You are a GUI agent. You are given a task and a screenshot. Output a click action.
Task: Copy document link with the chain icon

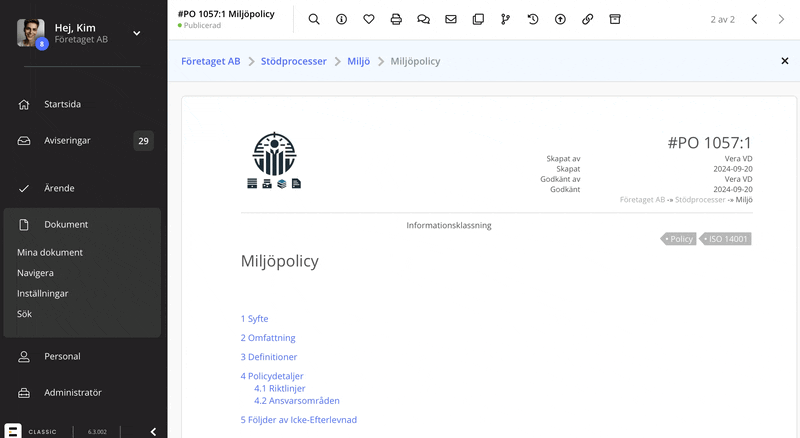tap(587, 19)
